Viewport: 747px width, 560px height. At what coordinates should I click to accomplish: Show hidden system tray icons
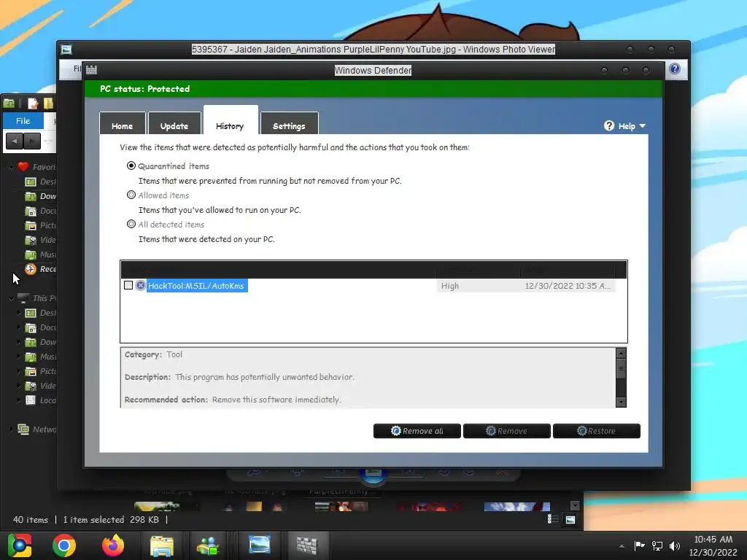[622, 546]
